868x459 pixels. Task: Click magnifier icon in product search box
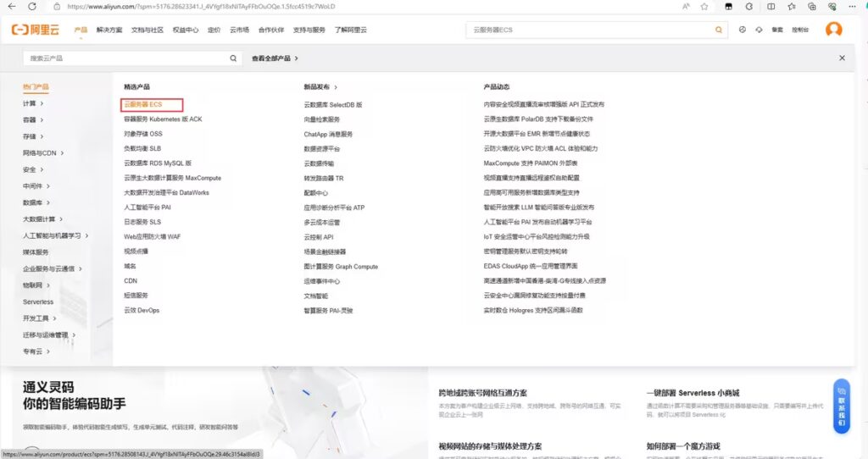pyautogui.click(x=233, y=58)
